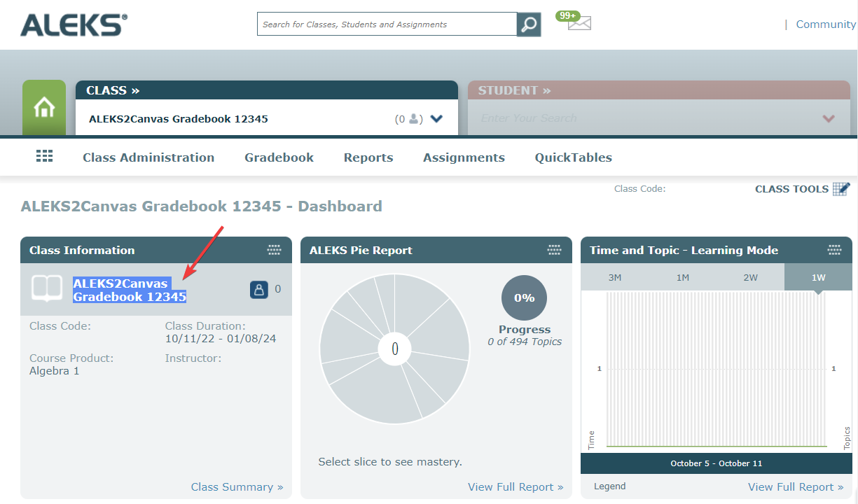The image size is (858, 504).
Task: Expand the STUDENT search dropdown
Action: click(828, 118)
